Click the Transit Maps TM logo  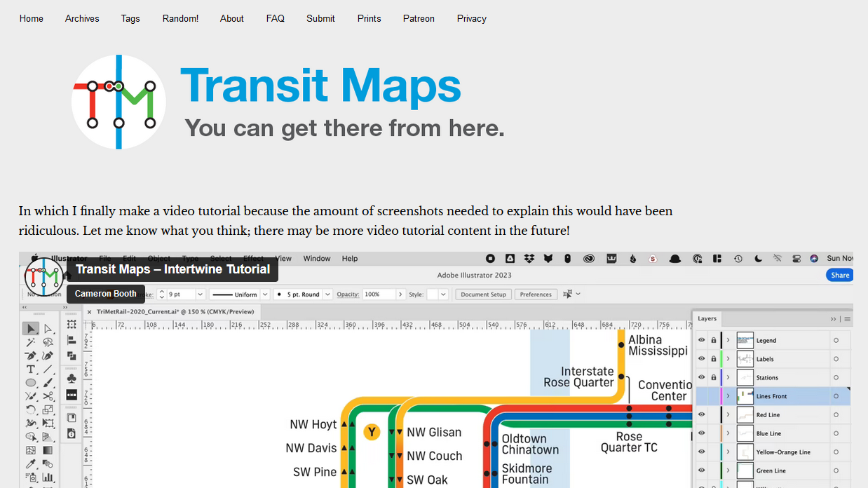click(118, 102)
